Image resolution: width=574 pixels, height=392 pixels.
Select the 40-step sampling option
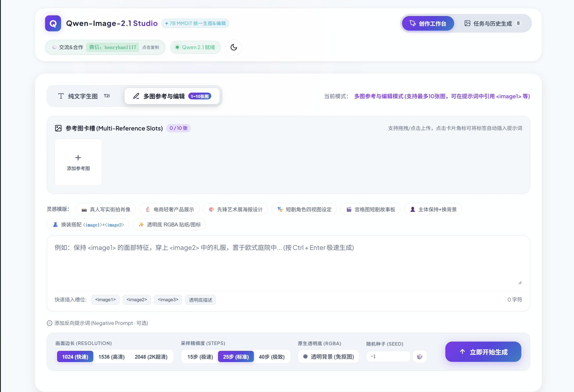click(x=272, y=357)
